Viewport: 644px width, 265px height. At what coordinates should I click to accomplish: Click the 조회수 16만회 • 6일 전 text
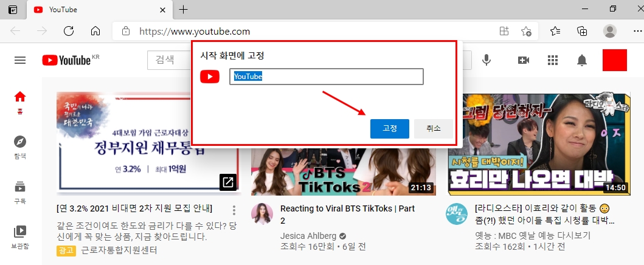[323, 247]
